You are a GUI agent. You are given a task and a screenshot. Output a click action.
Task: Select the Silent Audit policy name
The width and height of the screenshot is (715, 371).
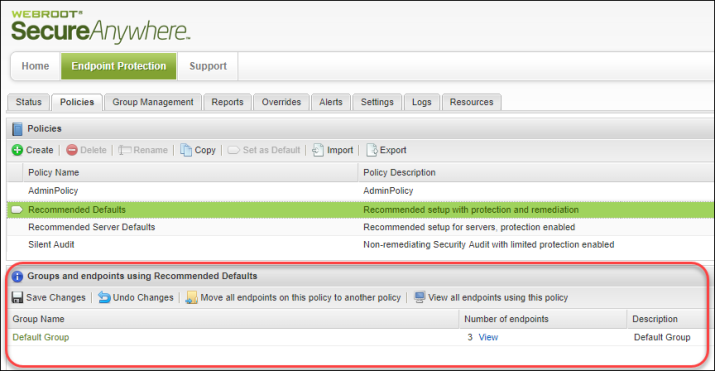[x=51, y=244]
